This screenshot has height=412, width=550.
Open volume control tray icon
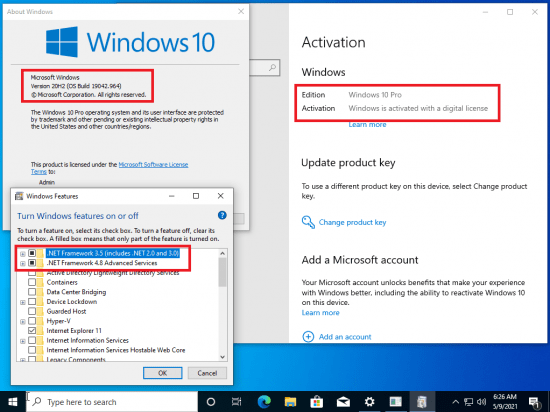pyautogui.click(x=482, y=402)
